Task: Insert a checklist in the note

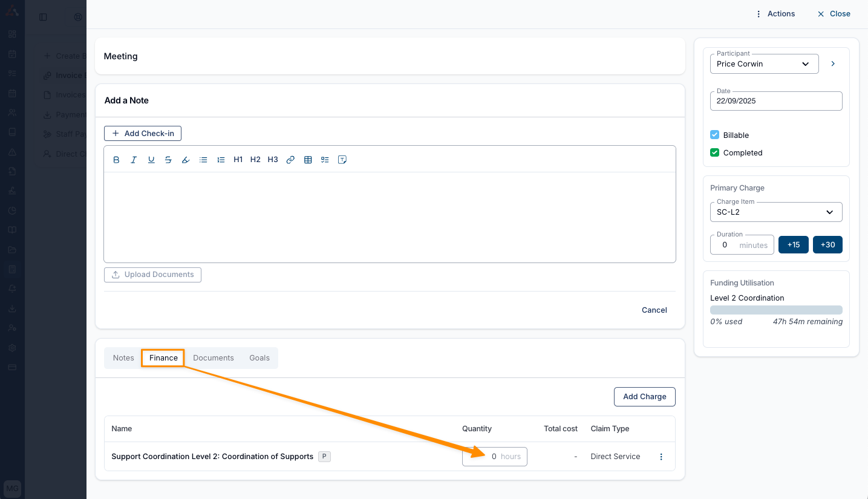Action: [325, 160]
